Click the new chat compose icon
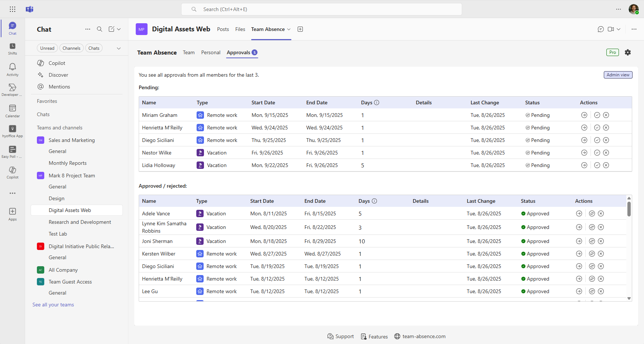 [111, 29]
